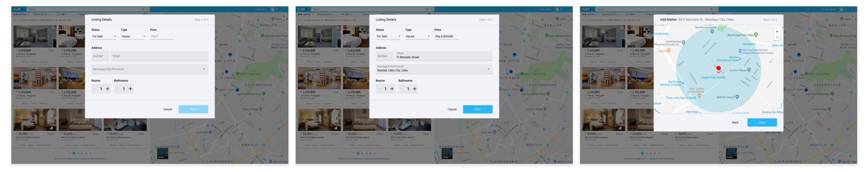868x172 pixels.
Task: Increase Rooms count in the Php 4,500,000 dialog
Action: (392, 89)
